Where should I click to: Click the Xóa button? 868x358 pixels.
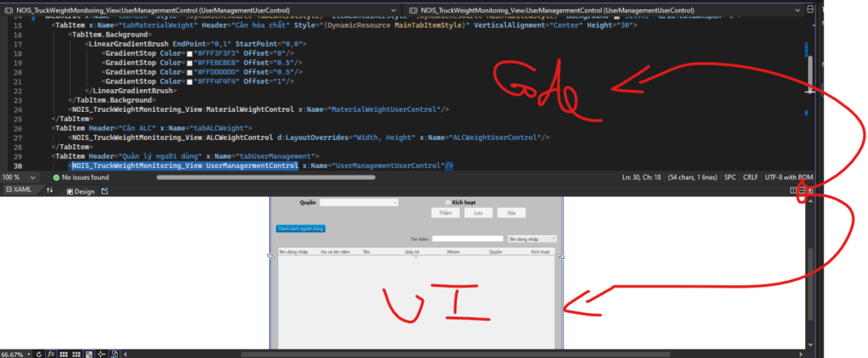pyautogui.click(x=509, y=213)
